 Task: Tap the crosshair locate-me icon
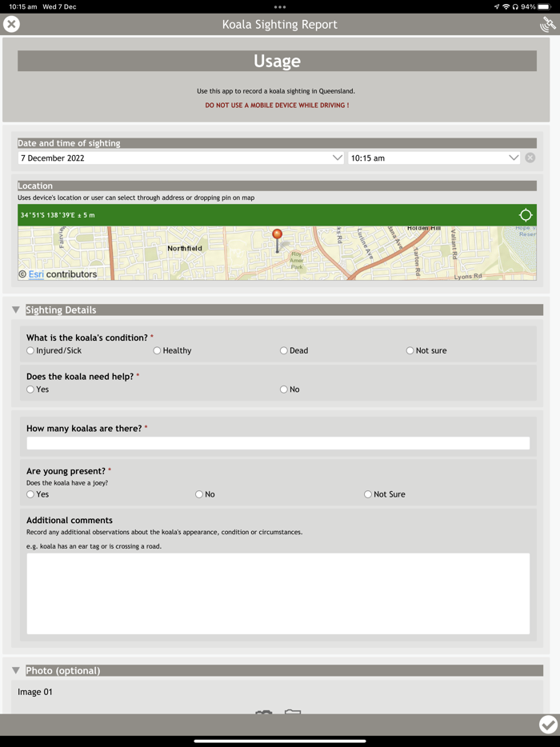[x=526, y=215]
